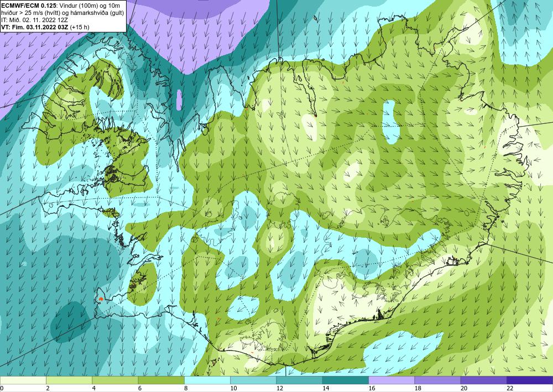Click the dark indigo 22+ m/s legend swatch
The height and width of the screenshot is (392, 553).
[x=530, y=380]
